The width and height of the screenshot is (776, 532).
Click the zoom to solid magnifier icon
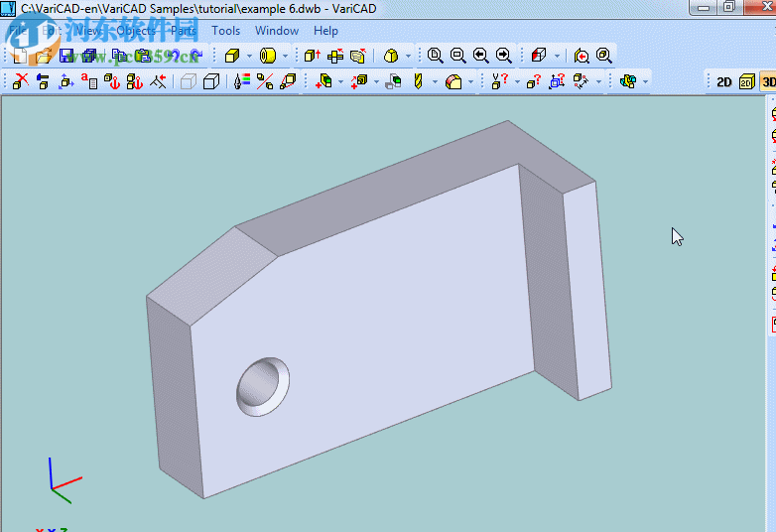click(x=604, y=56)
